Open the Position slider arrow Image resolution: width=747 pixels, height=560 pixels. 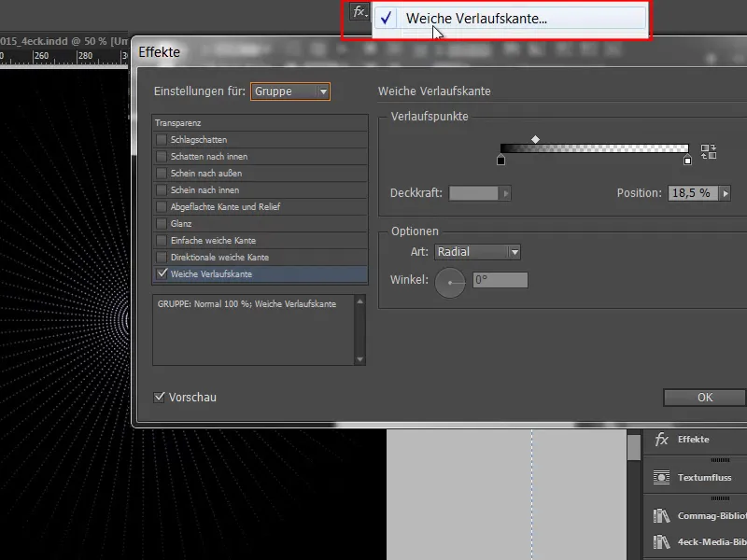726,193
